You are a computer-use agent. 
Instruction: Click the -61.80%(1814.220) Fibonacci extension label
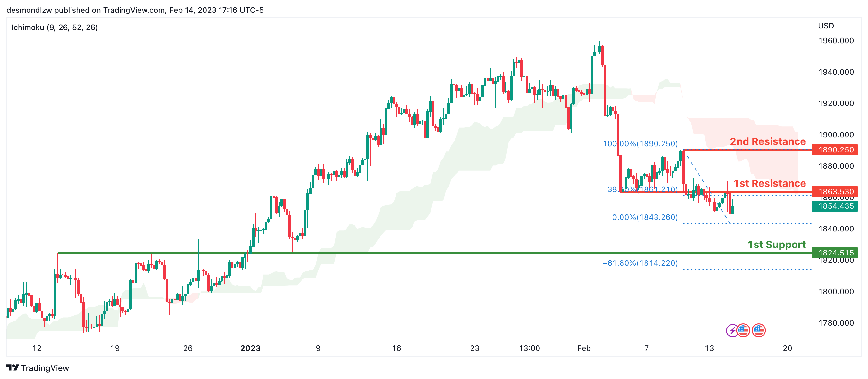point(640,263)
